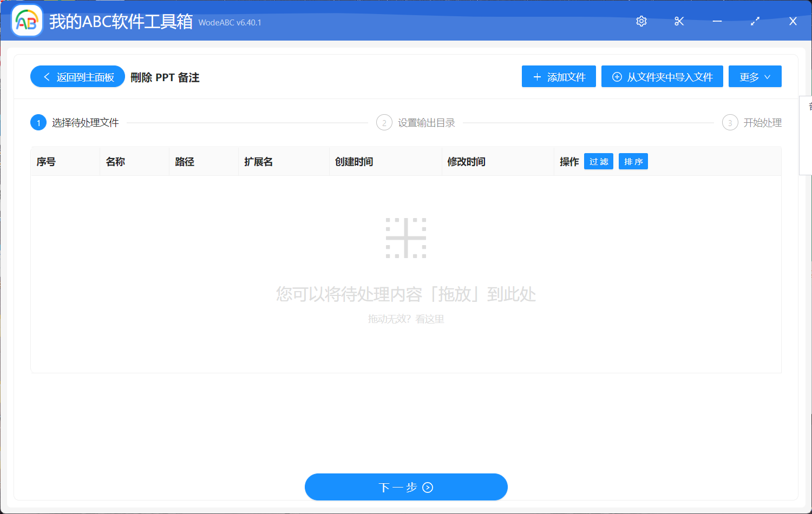Open the 更多 dropdown menu
Image resolution: width=812 pixels, height=514 pixels.
point(755,76)
